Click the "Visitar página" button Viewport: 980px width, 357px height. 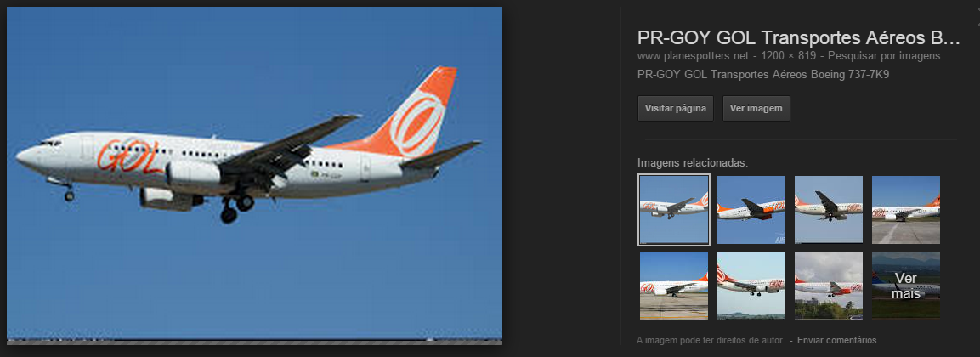point(675,108)
